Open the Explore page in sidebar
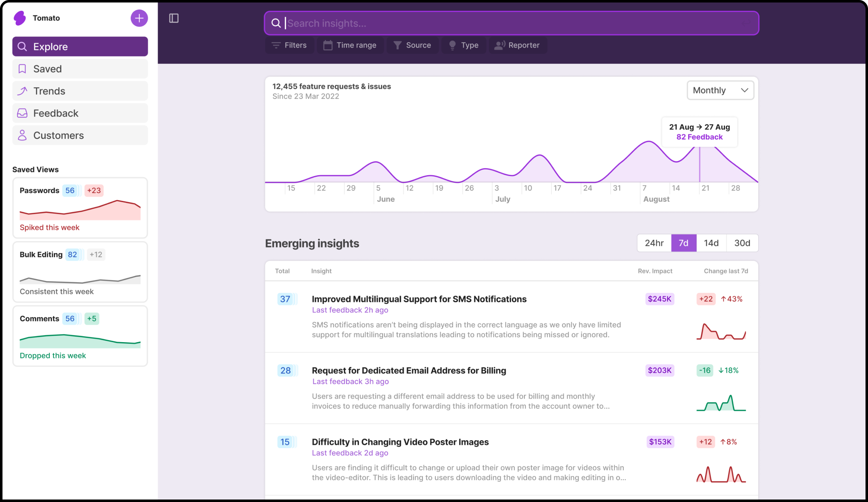The image size is (868, 502). pyautogui.click(x=80, y=46)
